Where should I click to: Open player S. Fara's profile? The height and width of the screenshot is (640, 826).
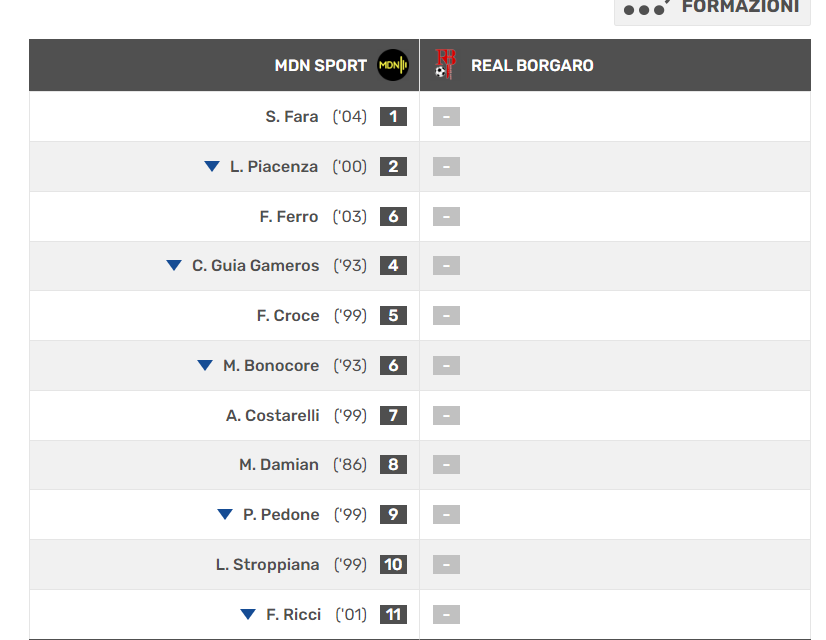[292, 117]
